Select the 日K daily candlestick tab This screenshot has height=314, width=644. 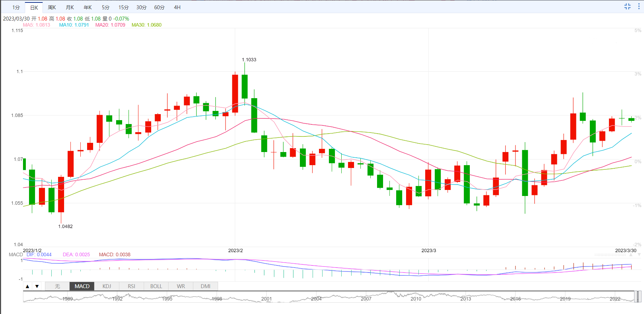[x=34, y=7]
